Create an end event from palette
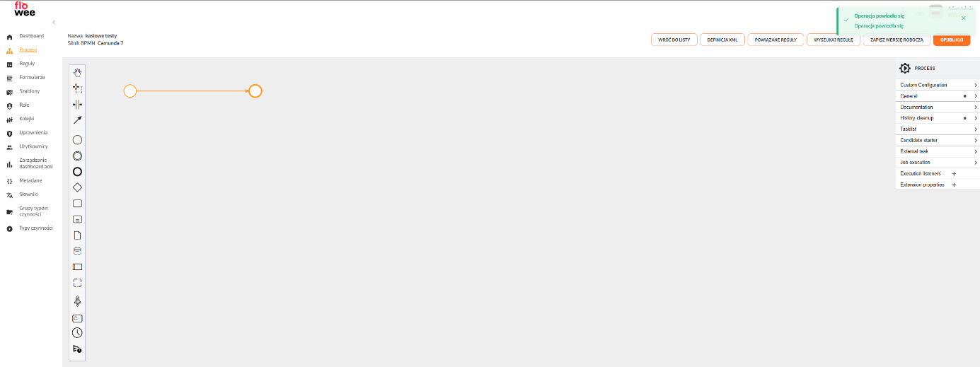Viewport: 980px width, 367px height. coord(78,171)
